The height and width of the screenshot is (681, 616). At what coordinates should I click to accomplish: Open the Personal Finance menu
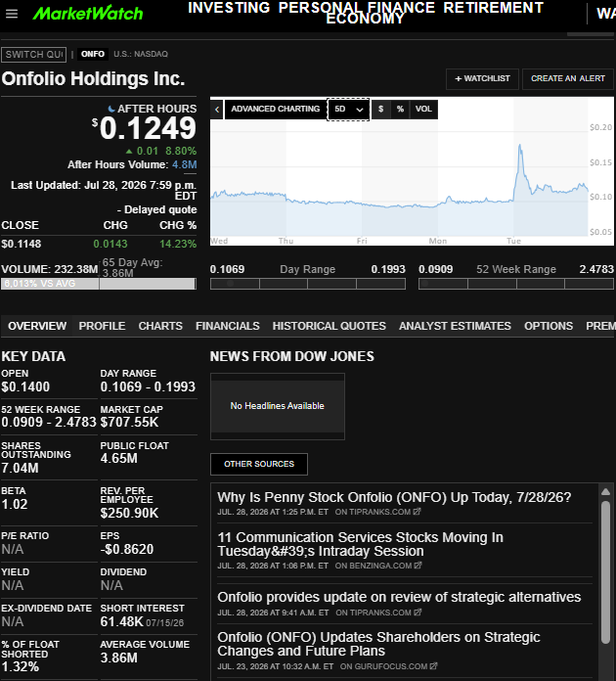357,8
